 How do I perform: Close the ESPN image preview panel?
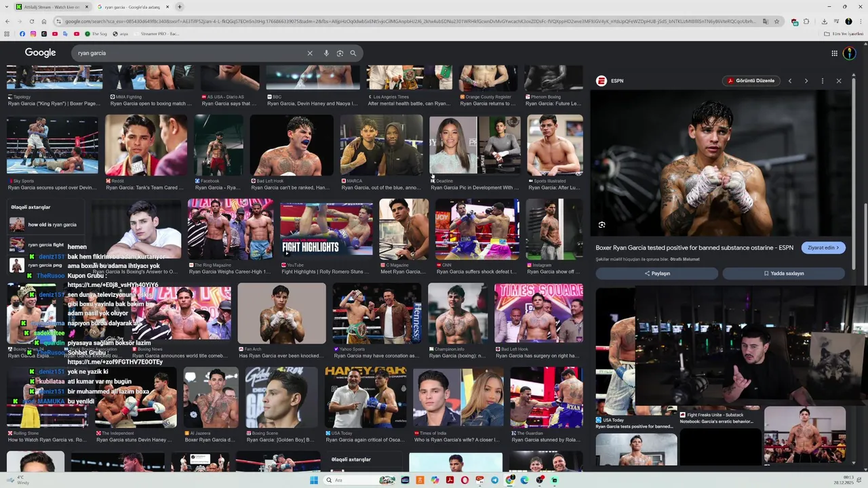839,81
